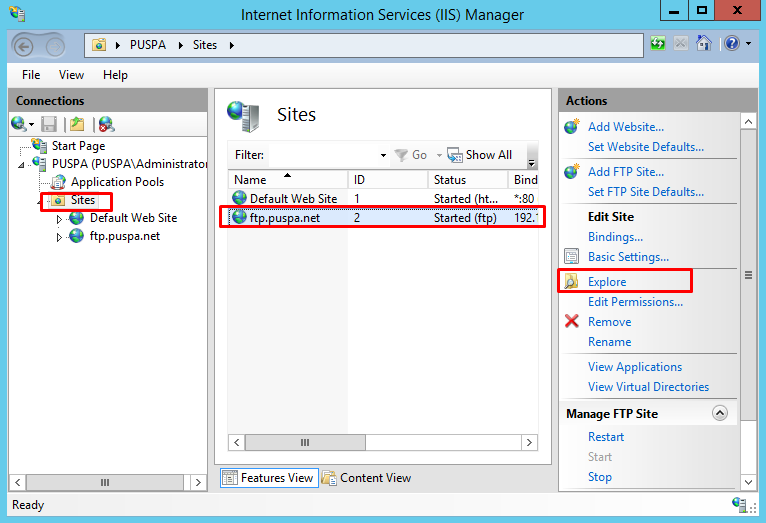This screenshot has height=523, width=766.
Task: Click the Back navigation arrow
Action: click(x=24, y=47)
